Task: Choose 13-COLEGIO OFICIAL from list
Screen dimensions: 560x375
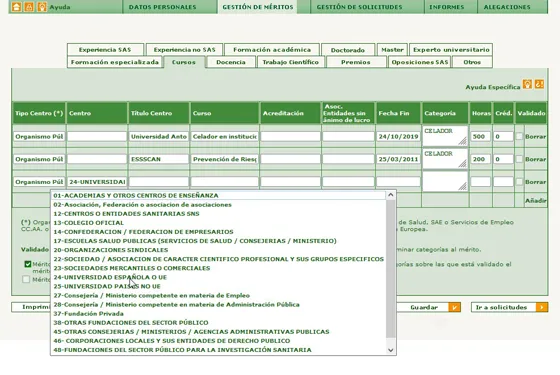Action: [x=218, y=223]
